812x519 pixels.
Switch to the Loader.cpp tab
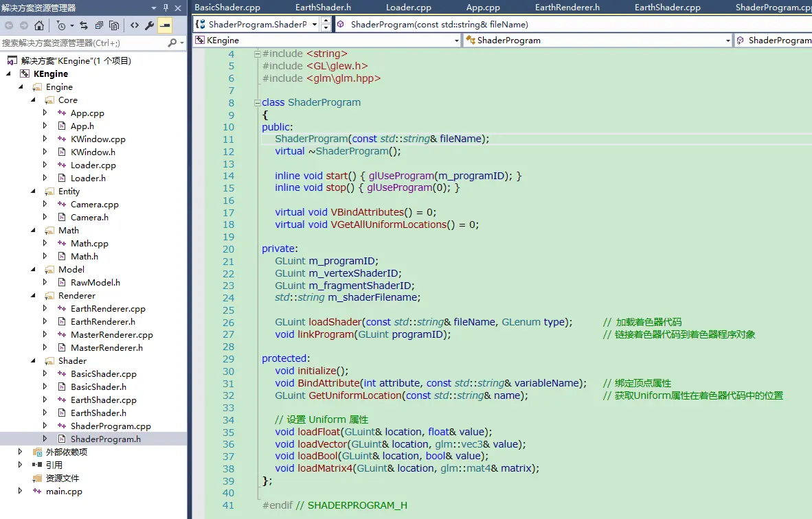tap(408, 8)
